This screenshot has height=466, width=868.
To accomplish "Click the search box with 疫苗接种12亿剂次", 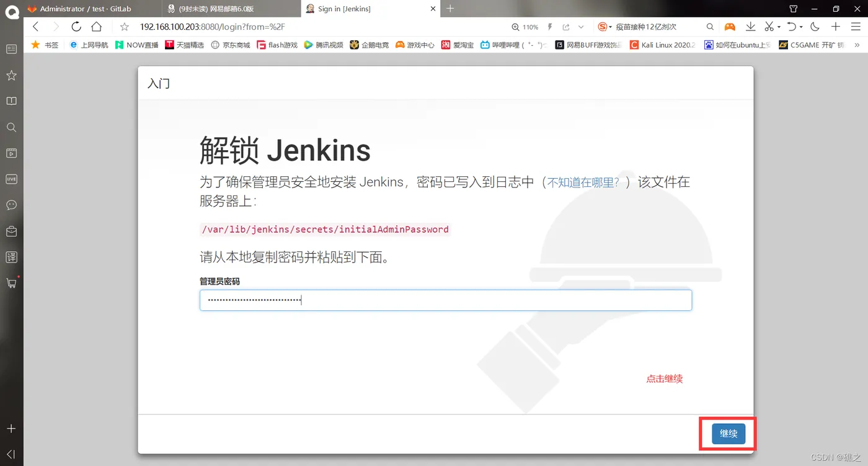I will [646, 27].
